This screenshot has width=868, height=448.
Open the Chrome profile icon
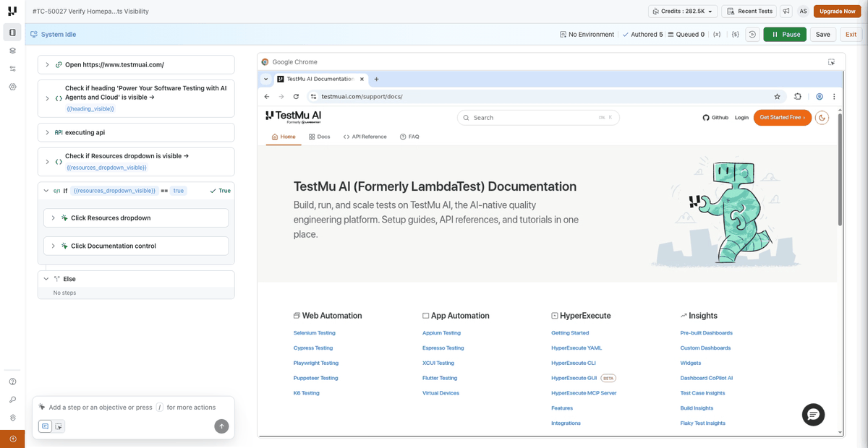(820, 96)
